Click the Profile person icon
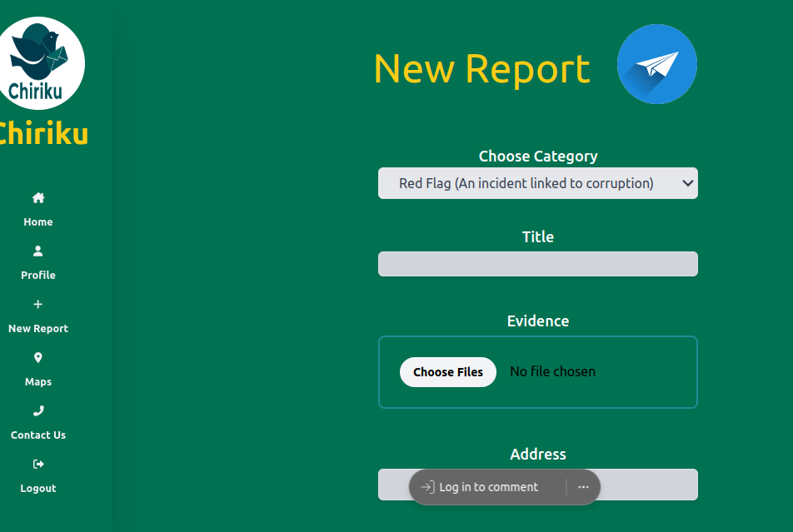Viewport: 793px width, 532px height. tap(38, 251)
